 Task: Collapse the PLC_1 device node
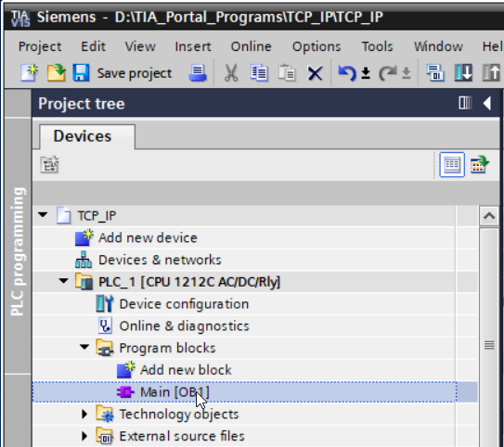[x=64, y=281]
